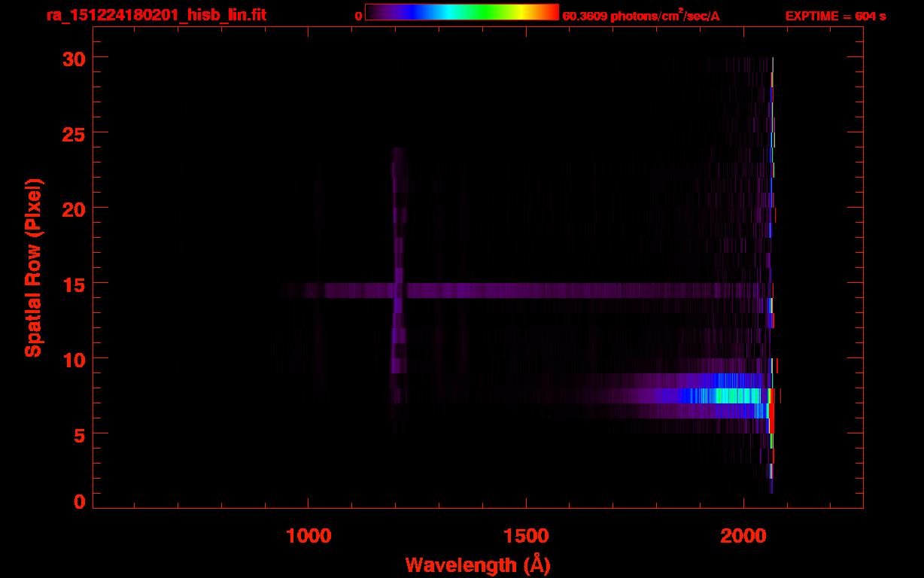Click the 60.3609 photons/cm²/sec/A label

pyautogui.click(x=641, y=16)
